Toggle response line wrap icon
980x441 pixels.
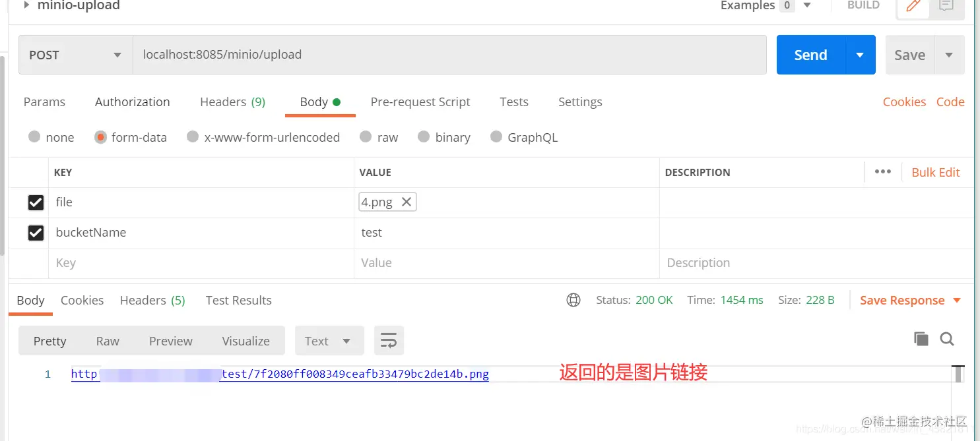tap(389, 341)
